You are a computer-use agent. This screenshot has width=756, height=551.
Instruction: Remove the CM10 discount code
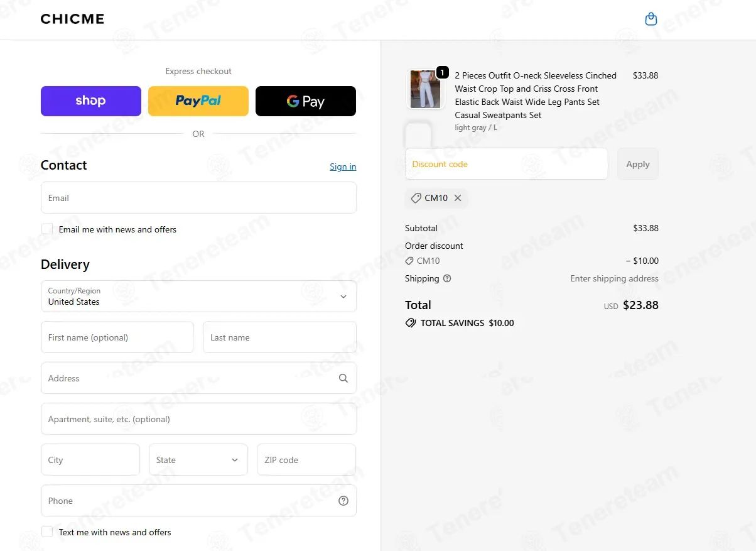[458, 198]
